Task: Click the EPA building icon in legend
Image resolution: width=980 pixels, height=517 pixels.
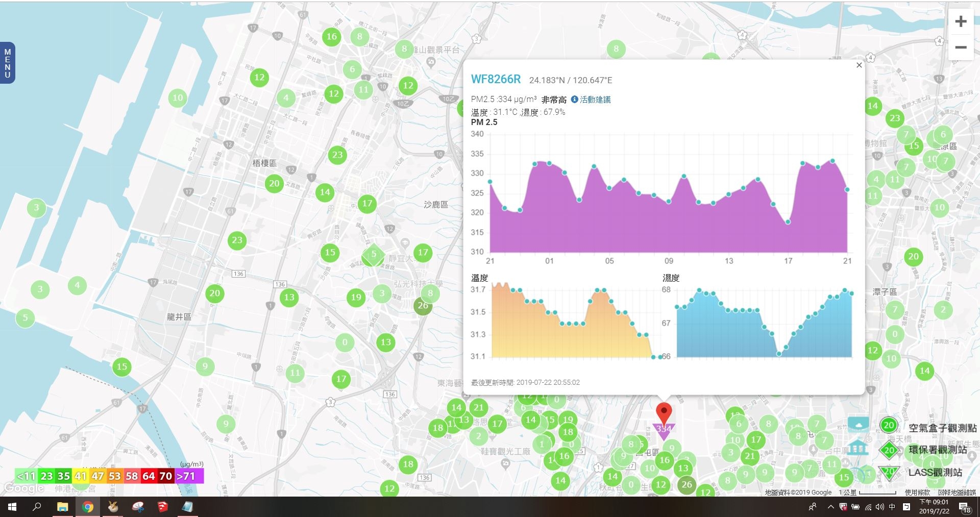Action: [859, 448]
